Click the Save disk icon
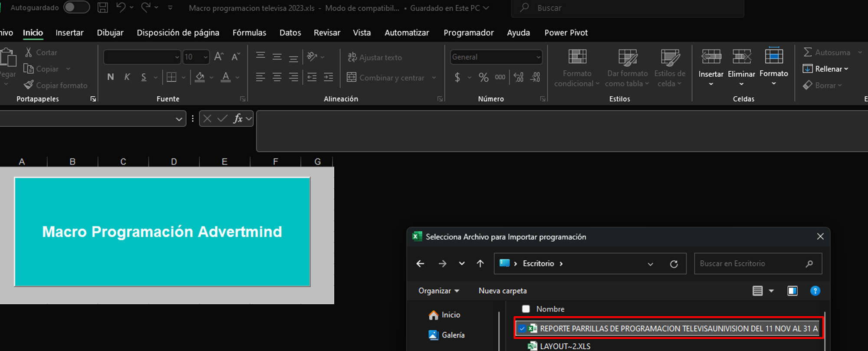The width and height of the screenshot is (868, 351). (102, 7)
